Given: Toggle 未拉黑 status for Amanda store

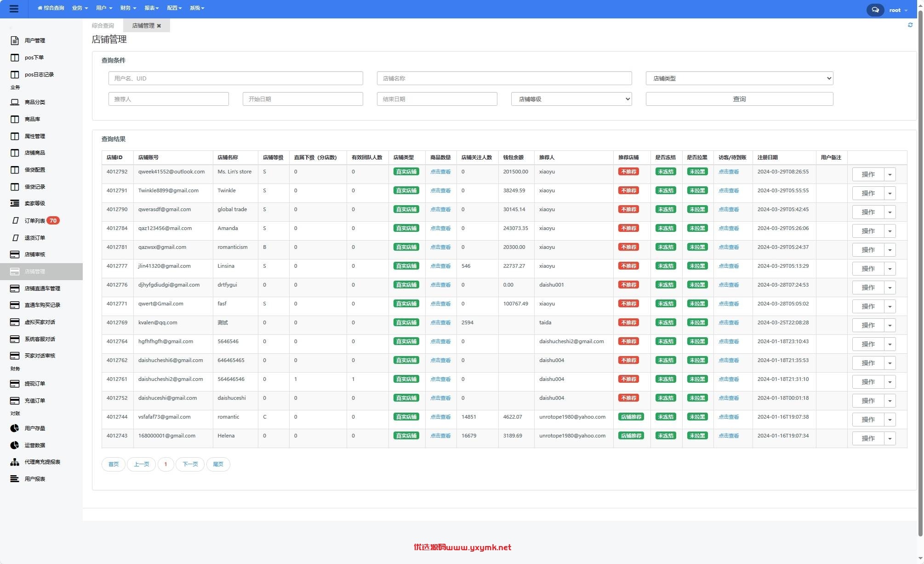Looking at the screenshot, I should tap(697, 228).
